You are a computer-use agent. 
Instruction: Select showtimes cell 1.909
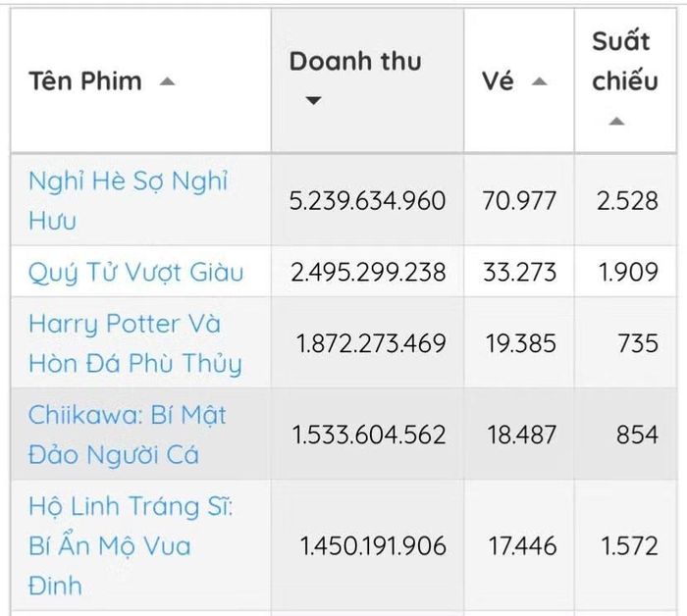coord(628,272)
